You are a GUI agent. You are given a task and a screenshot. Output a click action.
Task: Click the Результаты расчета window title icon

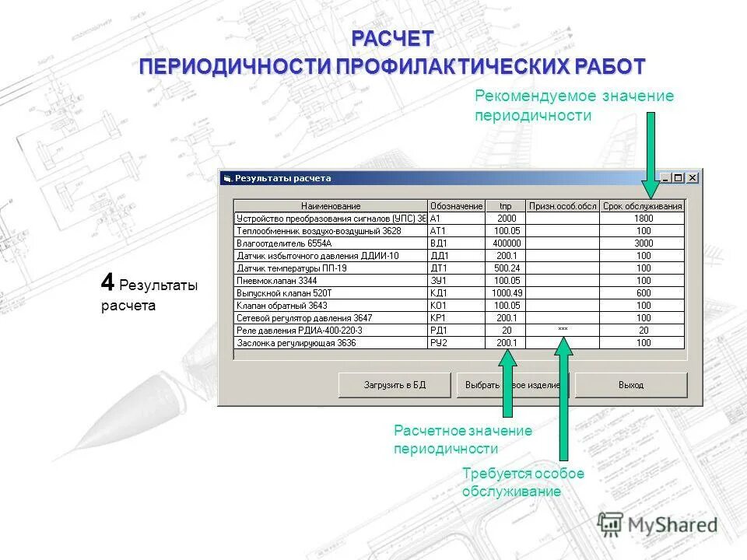pyautogui.click(x=227, y=179)
